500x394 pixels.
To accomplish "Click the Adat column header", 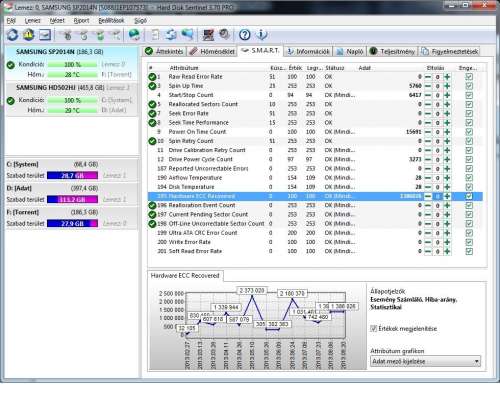I will tap(365, 68).
